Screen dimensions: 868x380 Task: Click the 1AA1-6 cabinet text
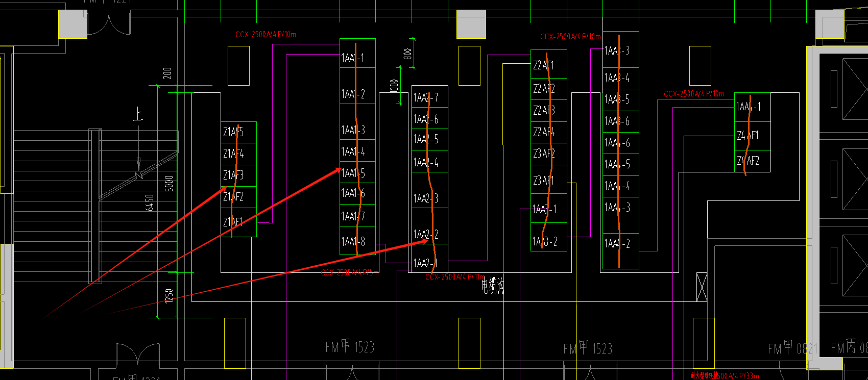tap(353, 193)
